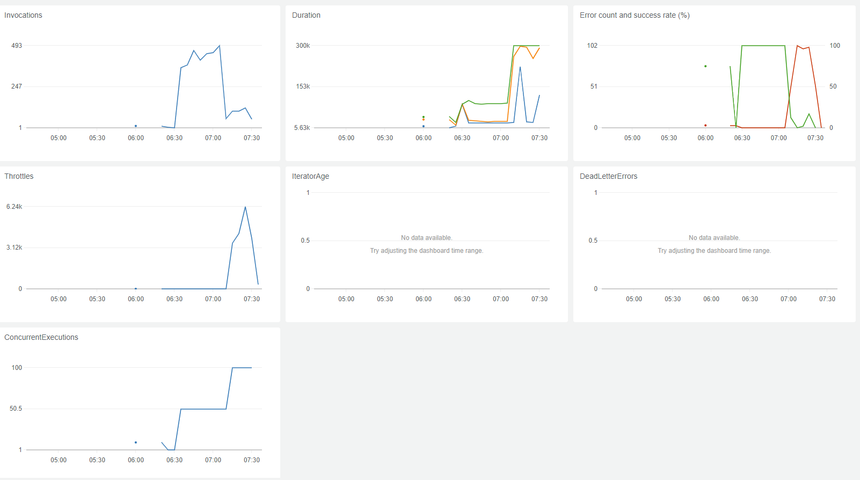This screenshot has width=860, height=480.
Task: Click the ConcurrentExecutions widget title
Action: tap(41, 337)
